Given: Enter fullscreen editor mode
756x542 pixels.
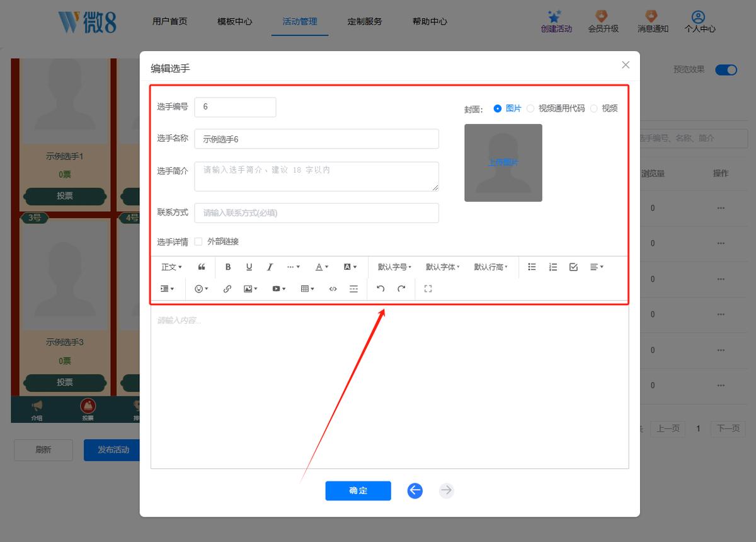Looking at the screenshot, I should pos(428,289).
